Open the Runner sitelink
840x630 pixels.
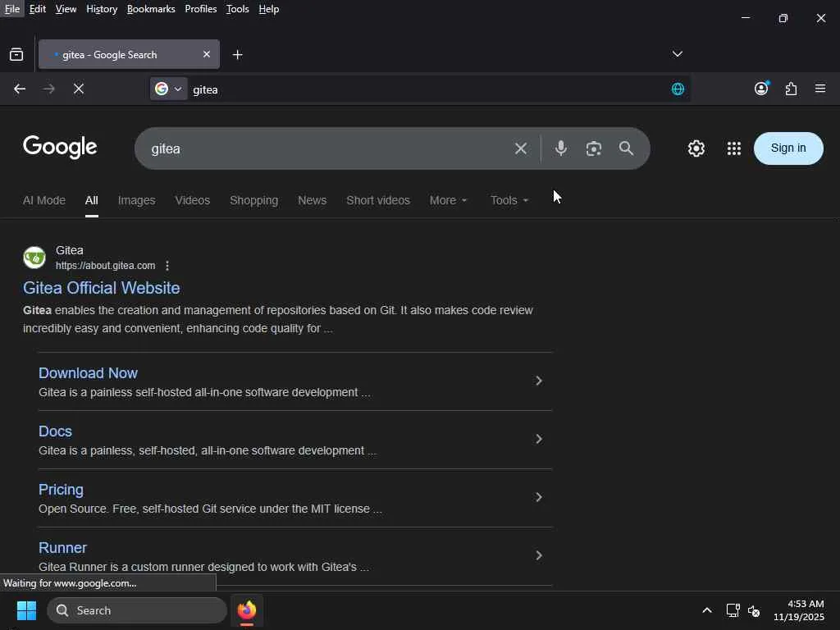pyautogui.click(x=62, y=548)
